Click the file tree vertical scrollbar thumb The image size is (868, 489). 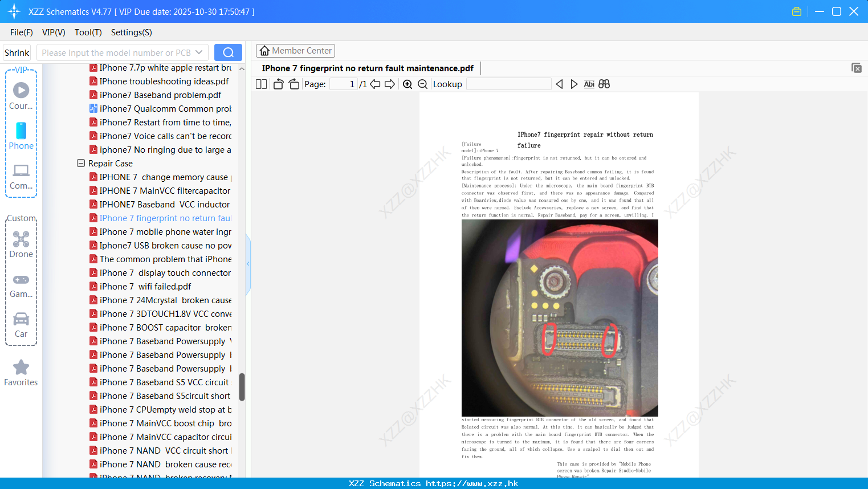point(242,387)
